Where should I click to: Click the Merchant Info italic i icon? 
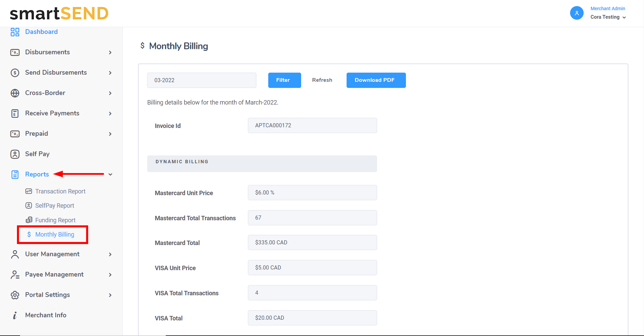[15, 315]
